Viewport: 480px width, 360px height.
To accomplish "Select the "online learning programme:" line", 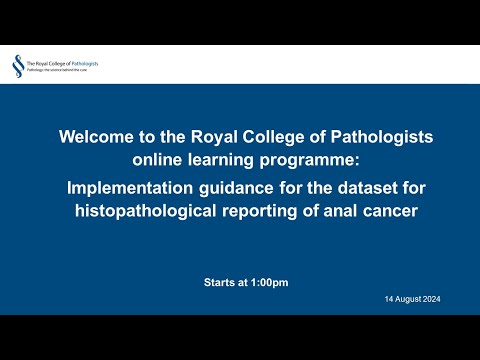I will [x=246, y=160].
